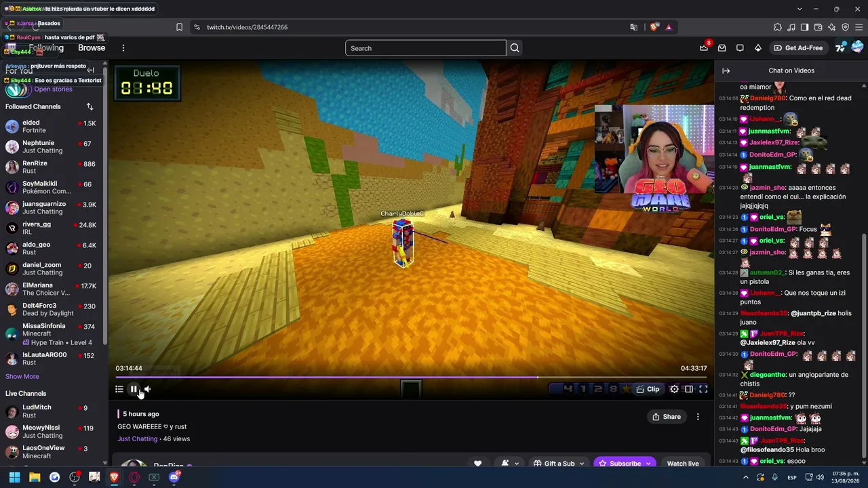Click the bookmark icon in address bar
The image size is (868, 488).
(179, 27)
